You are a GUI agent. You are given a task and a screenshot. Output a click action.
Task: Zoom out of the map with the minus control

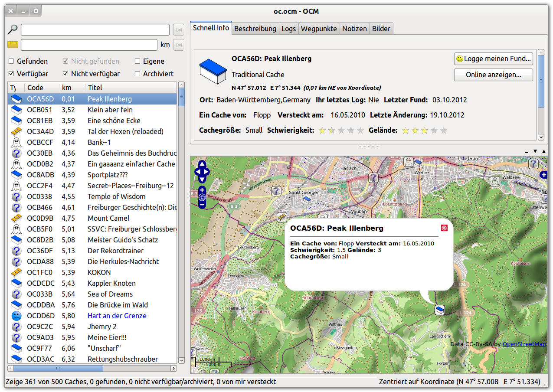tap(202, 205)
